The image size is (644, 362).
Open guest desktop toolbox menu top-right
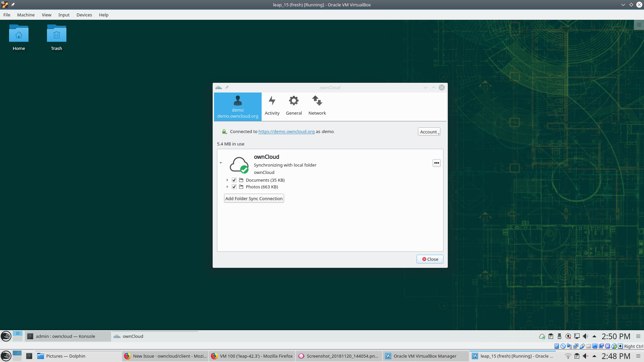pos(639,25)
